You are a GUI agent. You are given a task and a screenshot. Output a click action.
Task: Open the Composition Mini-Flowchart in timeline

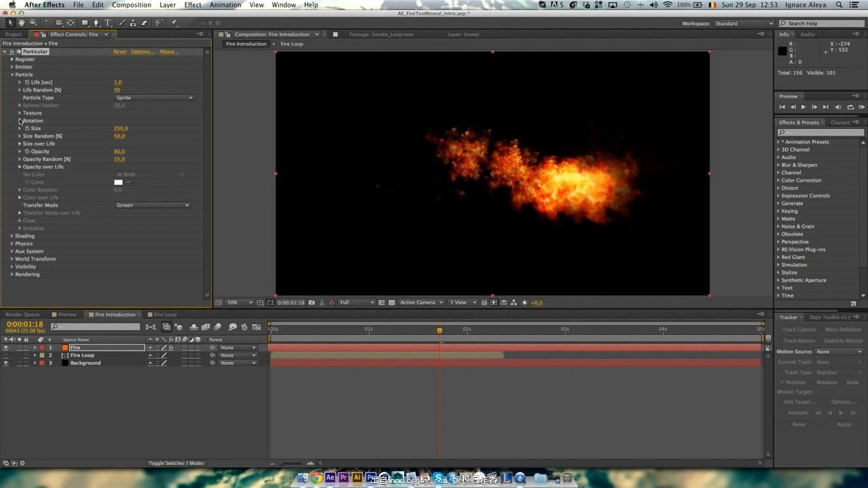(151, 327)
